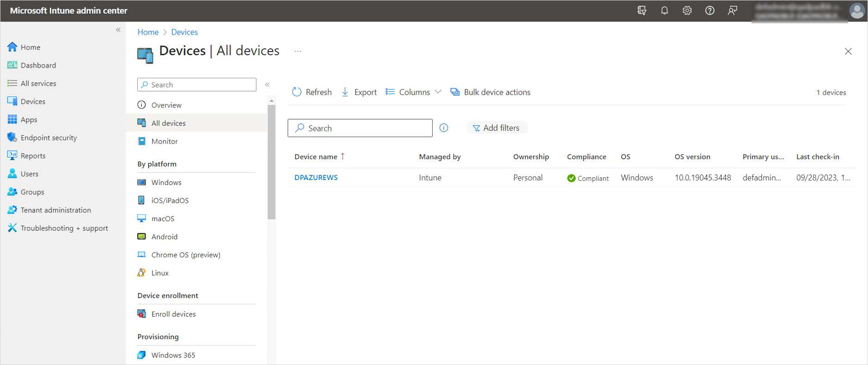Open the notifications bell icon
The image size is (868, 365).
[x=664, y=11]
